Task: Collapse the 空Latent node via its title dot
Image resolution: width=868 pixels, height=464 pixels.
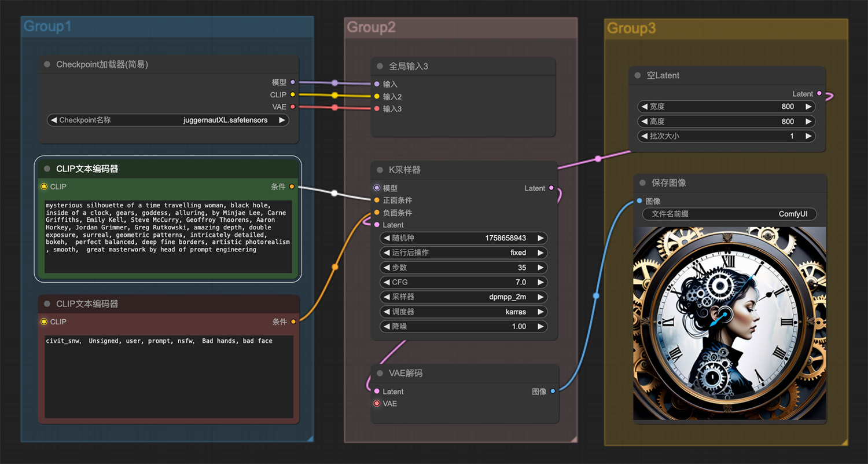Action: [638, 75]
